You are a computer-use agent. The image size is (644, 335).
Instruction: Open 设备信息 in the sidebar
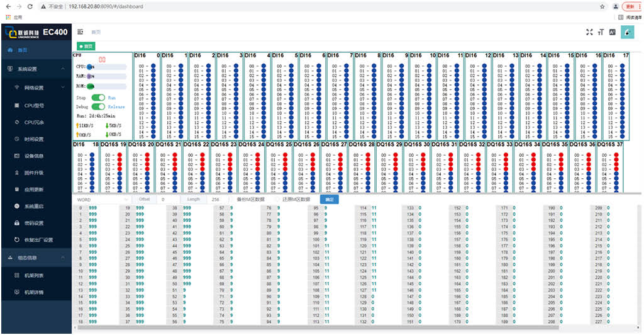coord(34,156)
